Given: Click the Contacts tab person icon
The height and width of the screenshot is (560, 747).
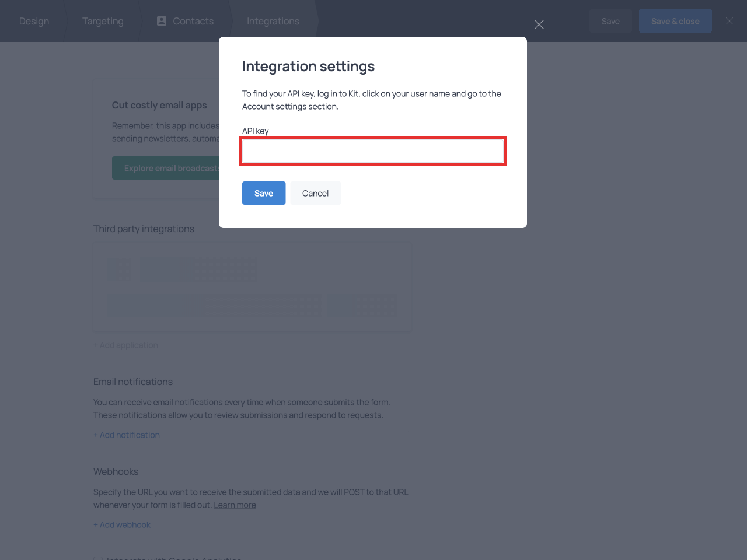Looking at the screenshot, I should pyautogui.click(x=162, y=21).
